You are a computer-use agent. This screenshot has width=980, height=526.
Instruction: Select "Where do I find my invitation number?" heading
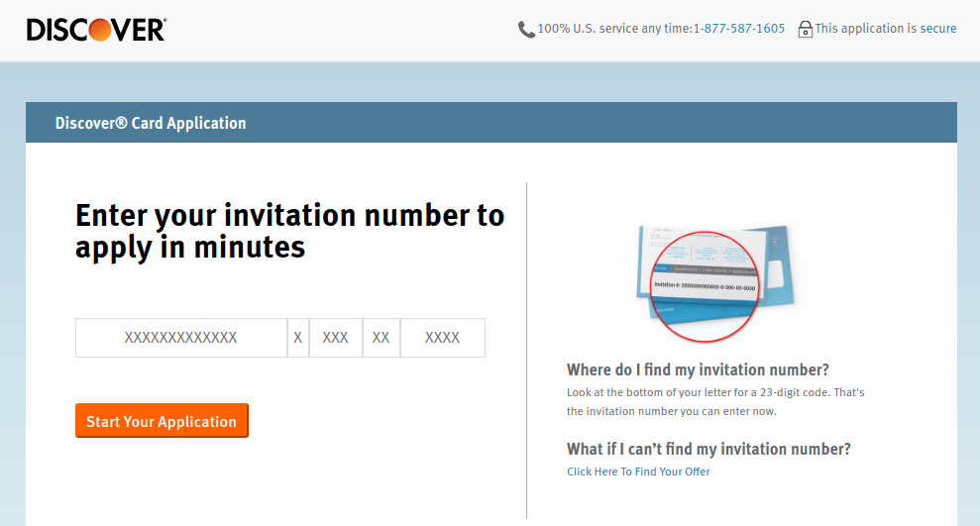(698, 369)
